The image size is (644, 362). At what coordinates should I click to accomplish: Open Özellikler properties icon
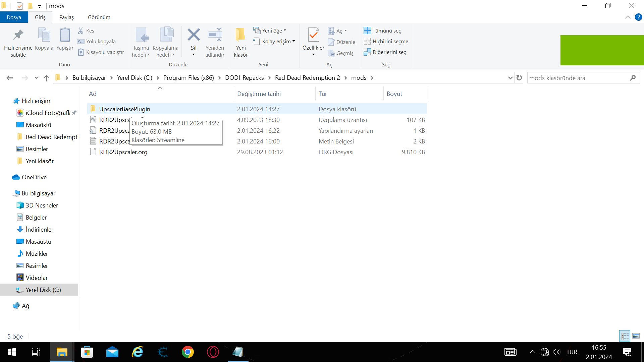313,35
